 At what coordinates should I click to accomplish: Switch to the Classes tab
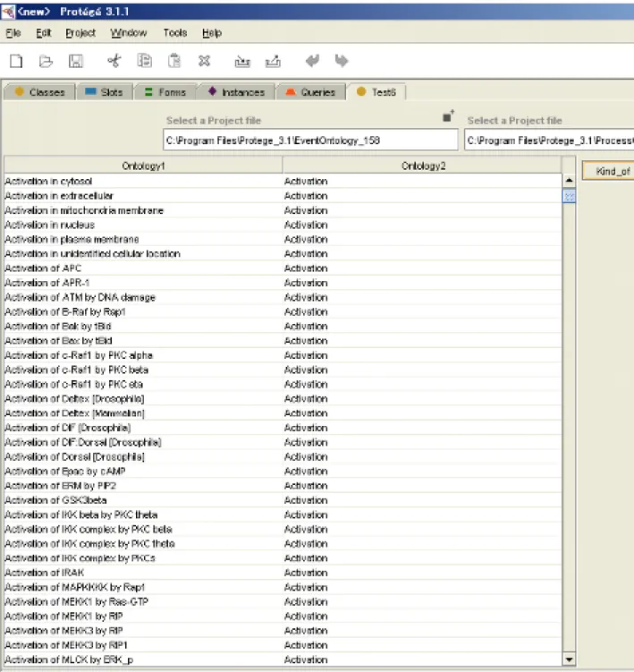pyautogui.click(x=39, y=92)
